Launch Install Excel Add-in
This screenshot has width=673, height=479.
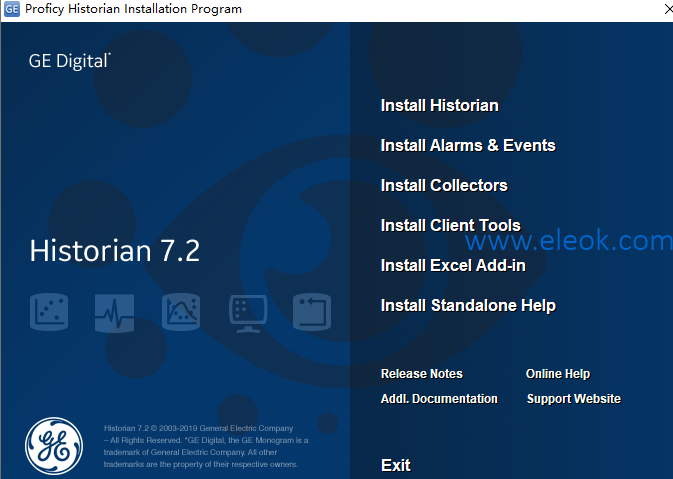coord(453,265)
